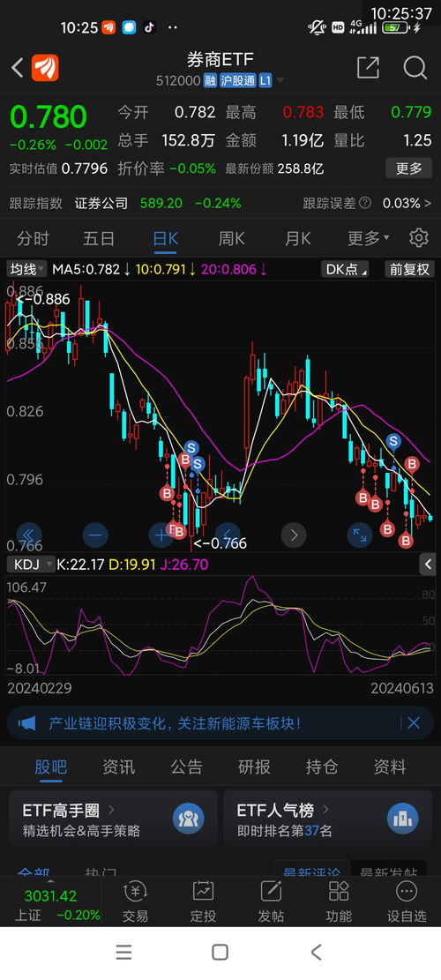Open 股吧 forum tab
The image size is (441, 980).
pos(51,767)
